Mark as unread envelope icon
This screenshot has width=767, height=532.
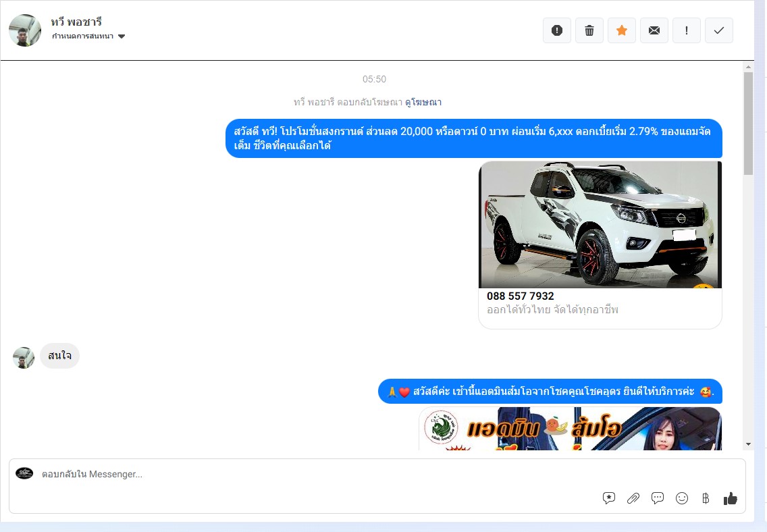(x=654, y=30)
